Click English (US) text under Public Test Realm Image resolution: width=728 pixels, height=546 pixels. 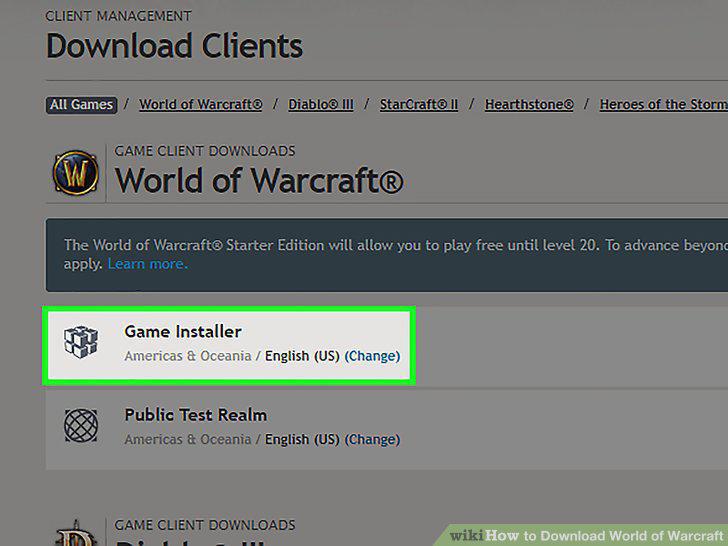[302, 440]
